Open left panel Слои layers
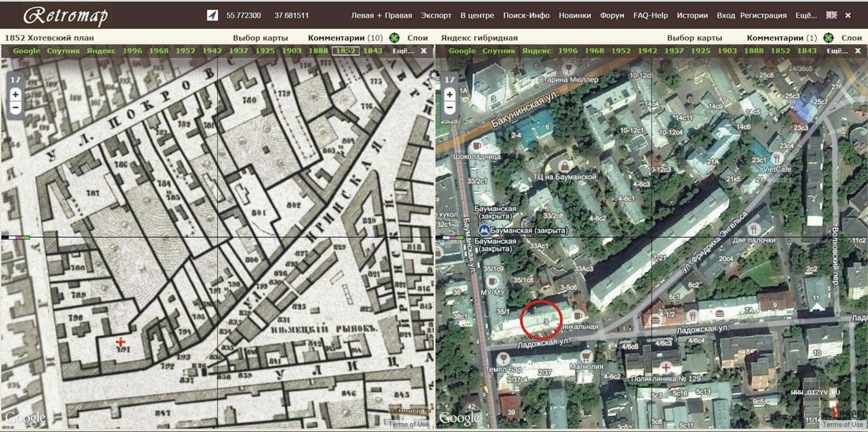 [x=418, y=38]
